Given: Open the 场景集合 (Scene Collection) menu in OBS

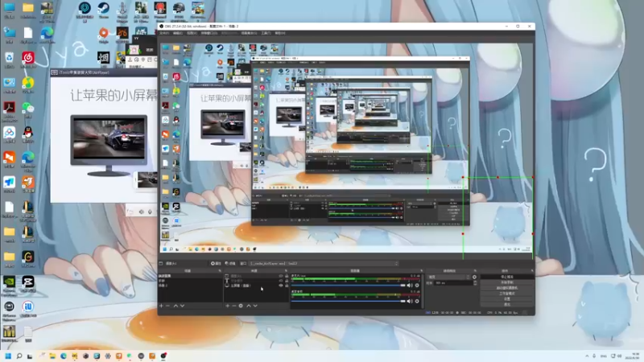Looking at the screenshot, I should coord(249,33).
